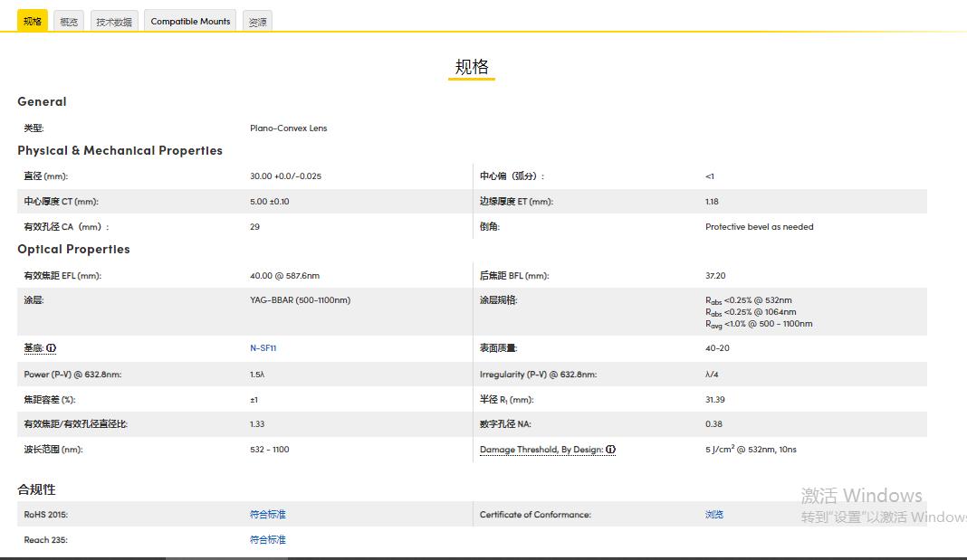Click the Damage Threshold, By Design link
Image resolution: width=967 pixels, height=560 pixels.
pyautogui.click(x=540, y=450)
